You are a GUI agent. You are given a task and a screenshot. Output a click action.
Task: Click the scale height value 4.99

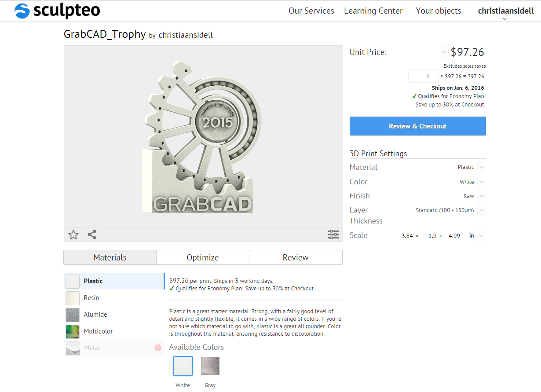click(454, 236)
